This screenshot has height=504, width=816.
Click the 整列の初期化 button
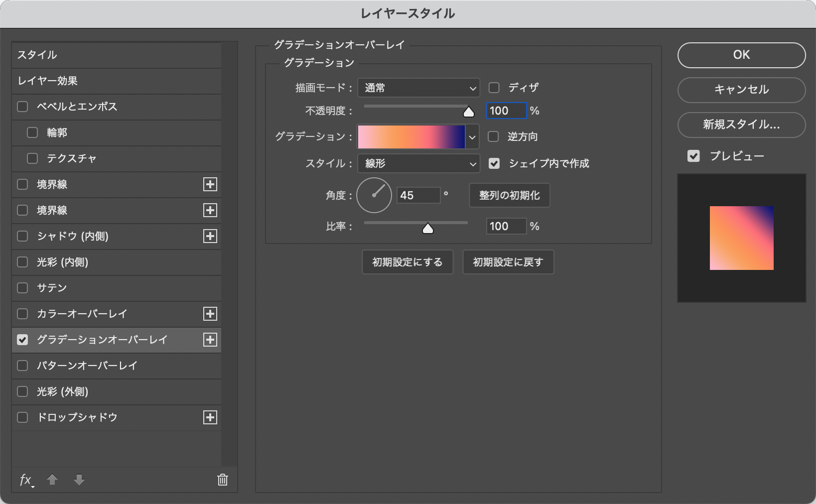pyautogui.click(x=509, y=195)
